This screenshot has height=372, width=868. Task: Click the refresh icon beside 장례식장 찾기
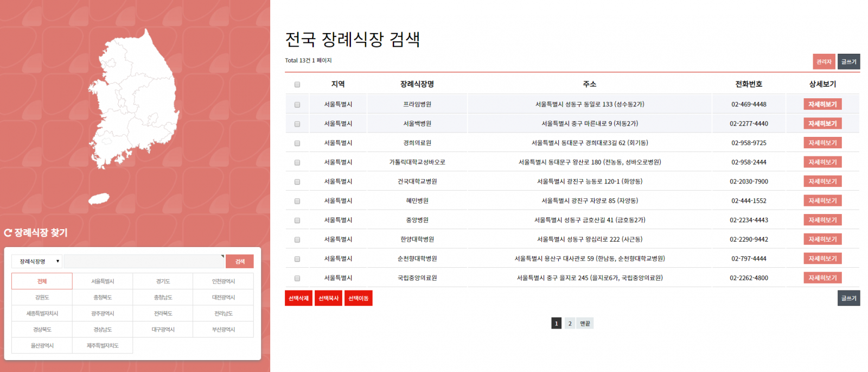click(x=8, y=233)
